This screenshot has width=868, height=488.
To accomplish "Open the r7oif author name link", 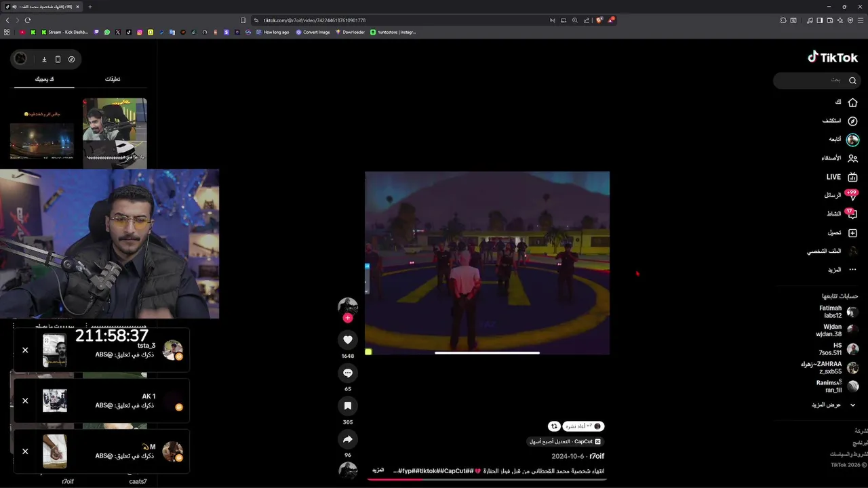I will (597, 456).
